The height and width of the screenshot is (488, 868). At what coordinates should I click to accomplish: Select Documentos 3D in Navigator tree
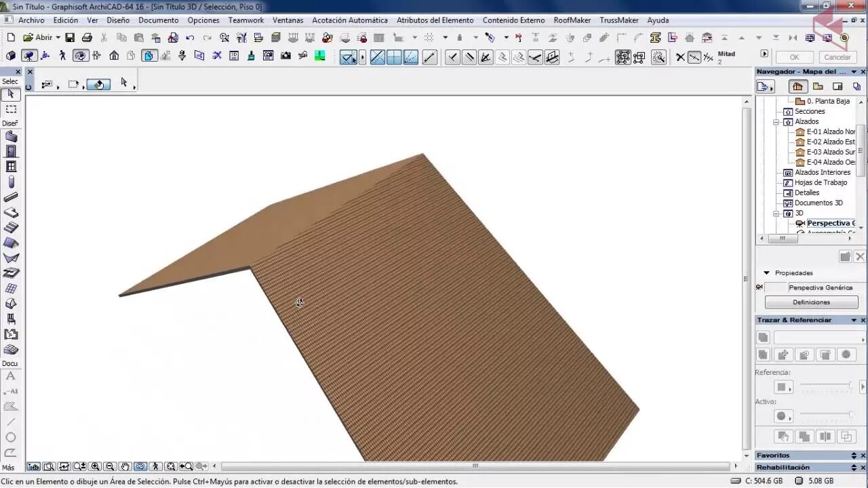pyautogui.click(x=813, y=203)
